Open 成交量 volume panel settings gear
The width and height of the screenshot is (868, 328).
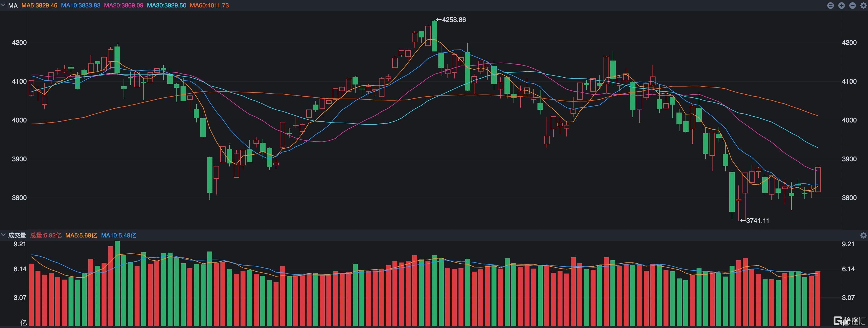863,235
